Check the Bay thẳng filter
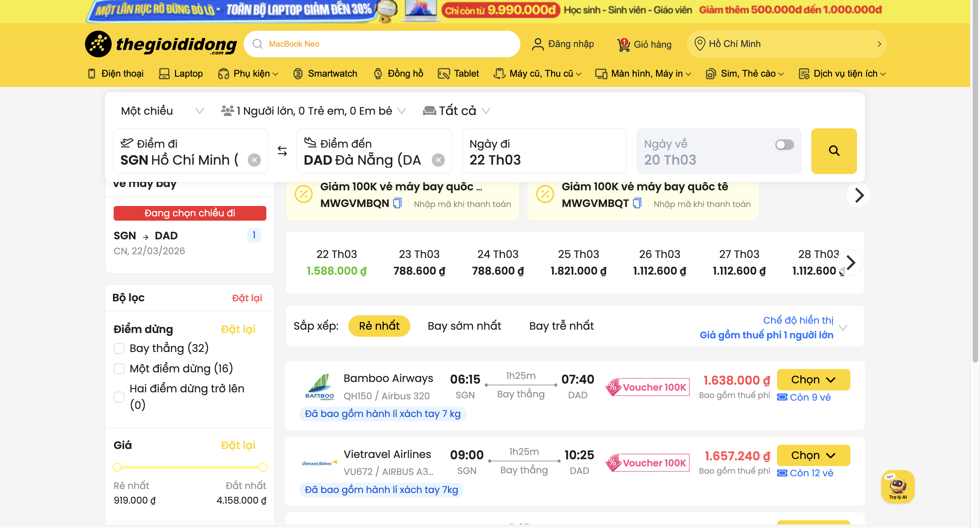 pyautogui.click(x=119, y=348)
